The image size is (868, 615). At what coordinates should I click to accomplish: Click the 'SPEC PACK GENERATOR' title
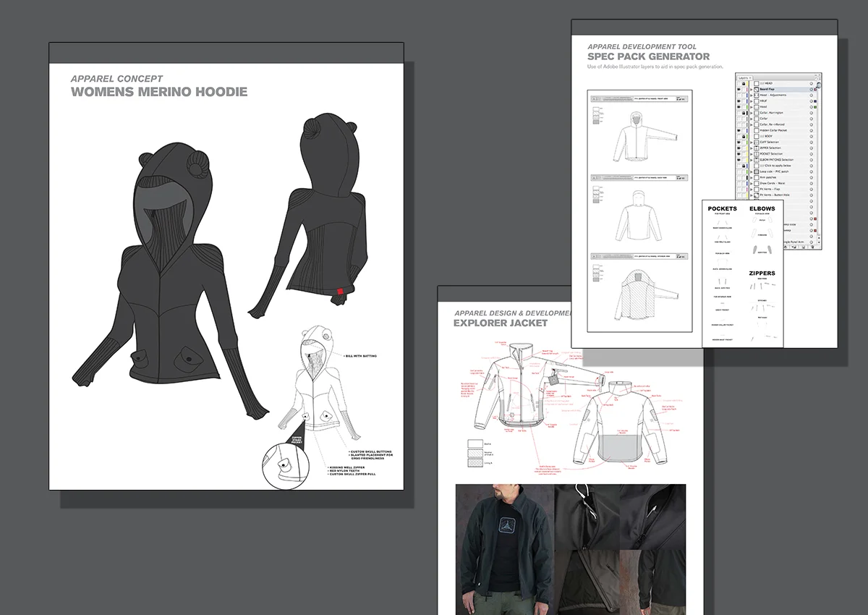click(x=649, y=56)
